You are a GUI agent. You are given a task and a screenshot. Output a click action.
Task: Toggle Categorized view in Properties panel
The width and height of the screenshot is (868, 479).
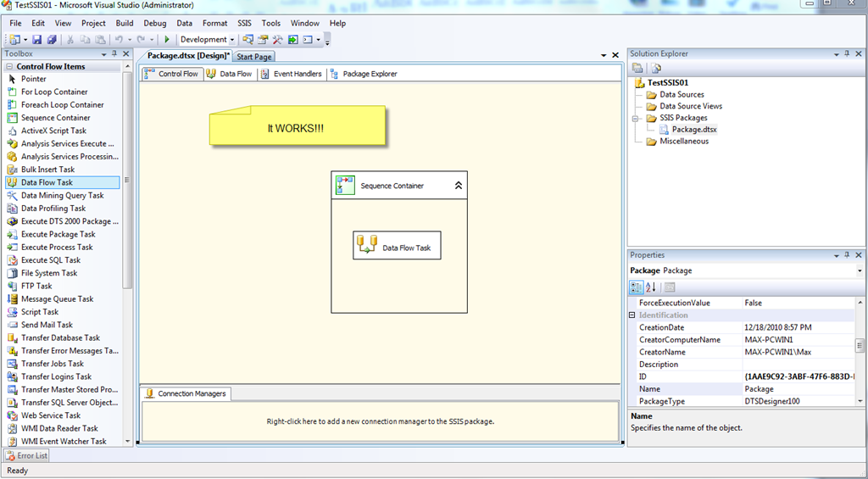tap(636, 287)
